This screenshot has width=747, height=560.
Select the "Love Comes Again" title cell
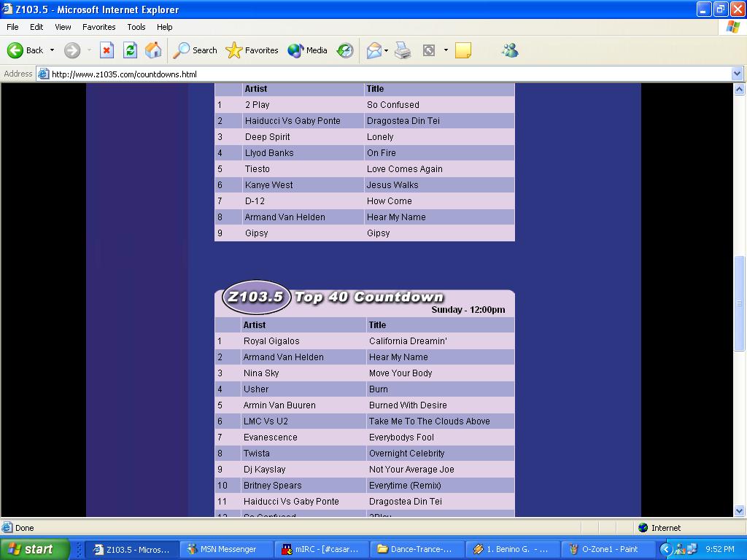click(439, 169)
